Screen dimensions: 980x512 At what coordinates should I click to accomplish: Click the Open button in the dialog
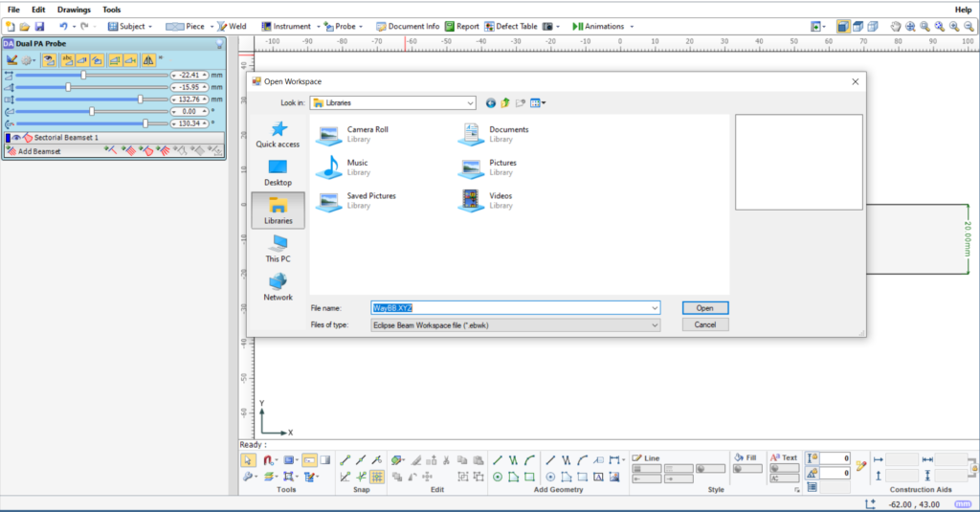705,308
